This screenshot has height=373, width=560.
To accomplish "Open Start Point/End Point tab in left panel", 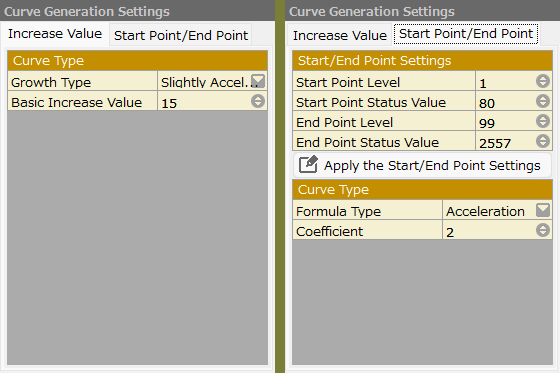I will click(181, 35).
